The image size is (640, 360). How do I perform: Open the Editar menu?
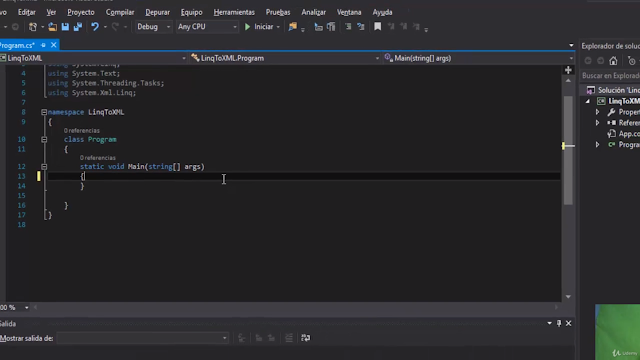click(27, 12)
